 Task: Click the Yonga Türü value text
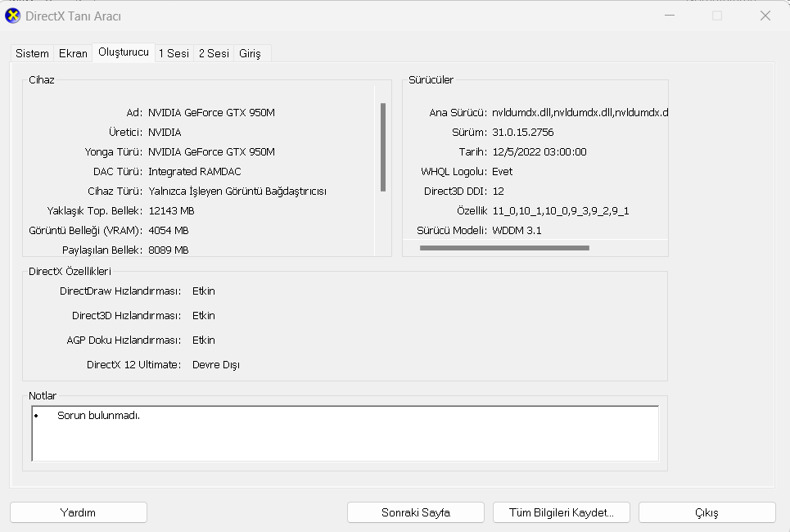(211, 151)
